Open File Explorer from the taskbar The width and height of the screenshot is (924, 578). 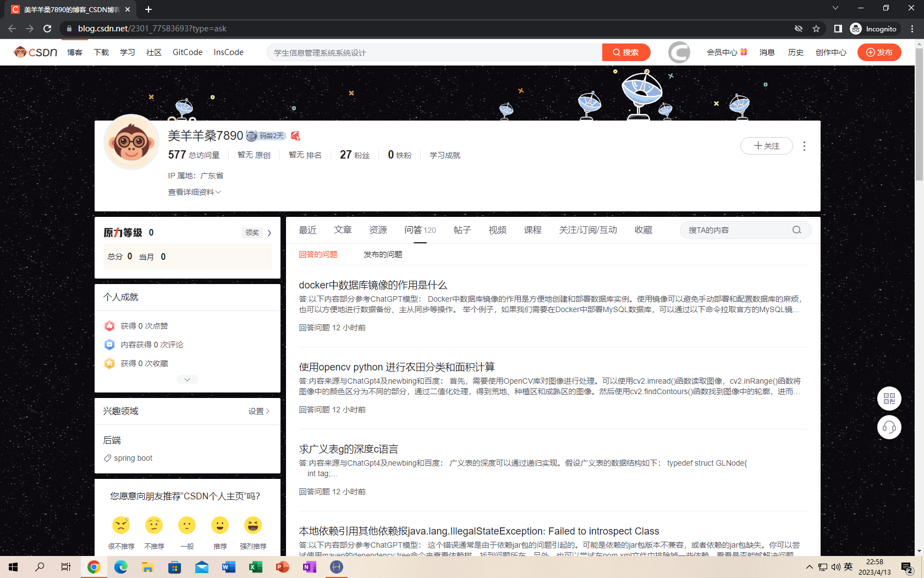148,567
